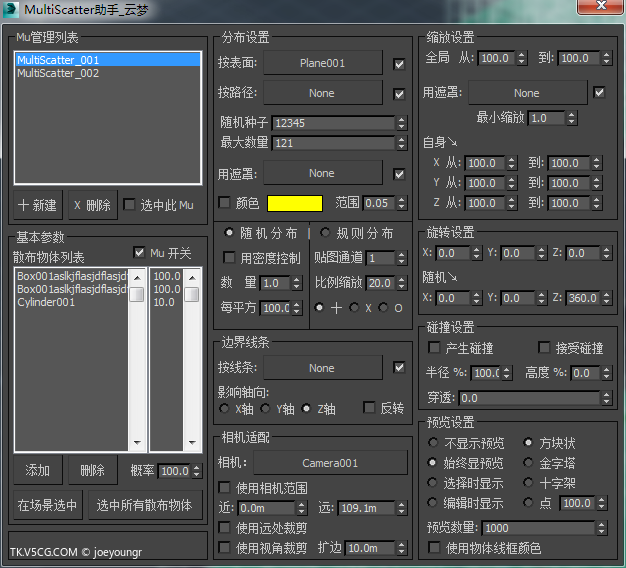The height and width of the screenshot is (568, 626).
Task: Click the 范围 spinner at 0.05
Action: coord(402,203)
